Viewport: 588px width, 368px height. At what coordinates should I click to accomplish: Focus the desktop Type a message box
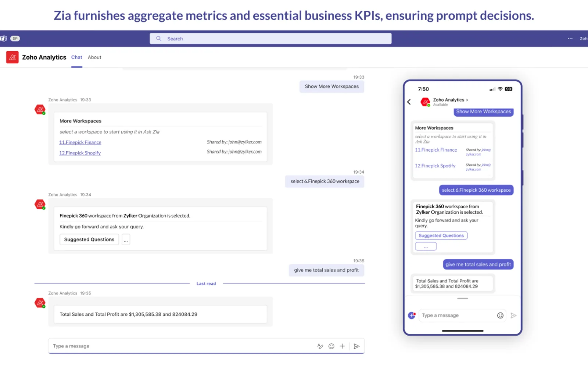206,346
